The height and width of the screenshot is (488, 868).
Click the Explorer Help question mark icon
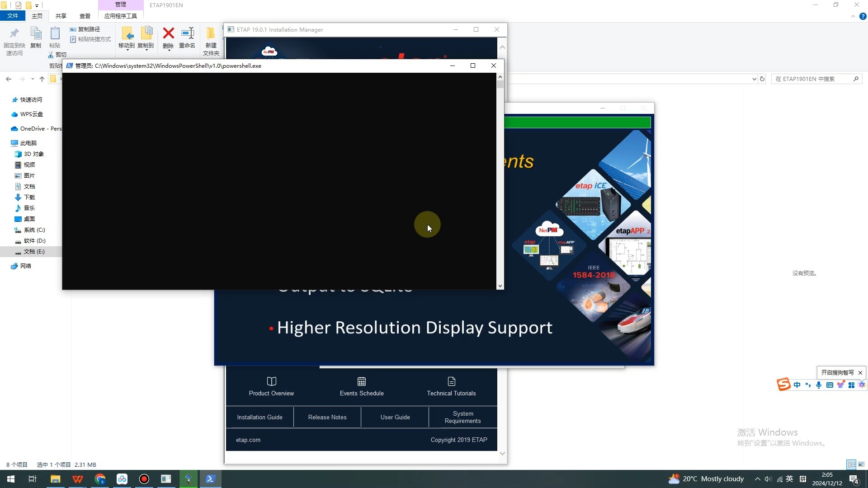pos(863,16)
